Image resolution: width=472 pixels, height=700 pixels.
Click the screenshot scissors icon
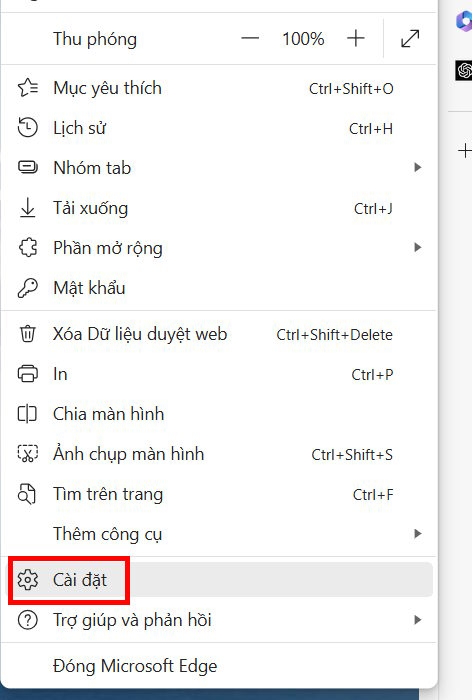click(28, 454)
